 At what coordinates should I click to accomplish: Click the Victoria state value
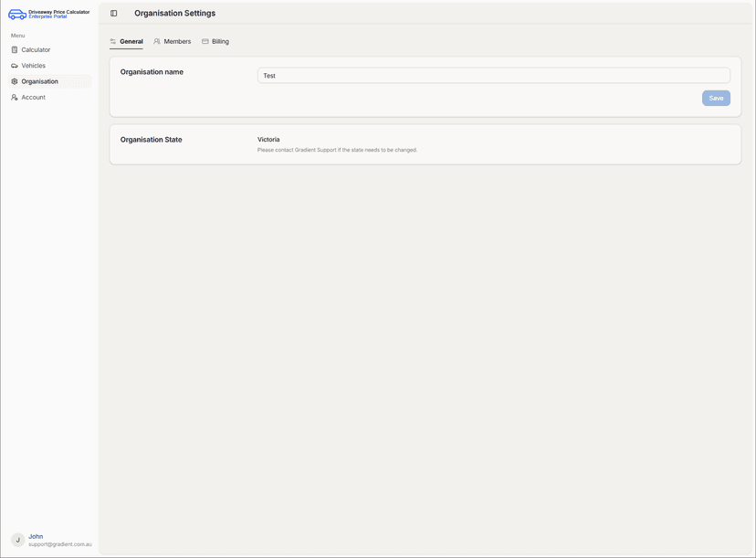coord(268,140)
